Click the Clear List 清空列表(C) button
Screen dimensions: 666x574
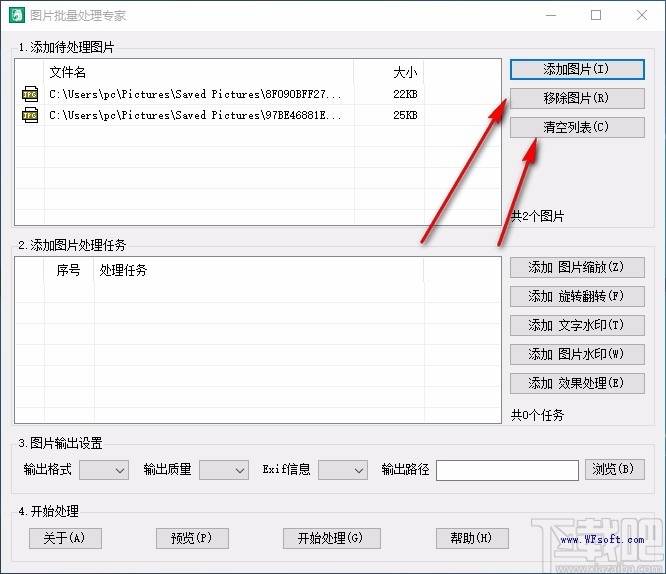(577, 127)
